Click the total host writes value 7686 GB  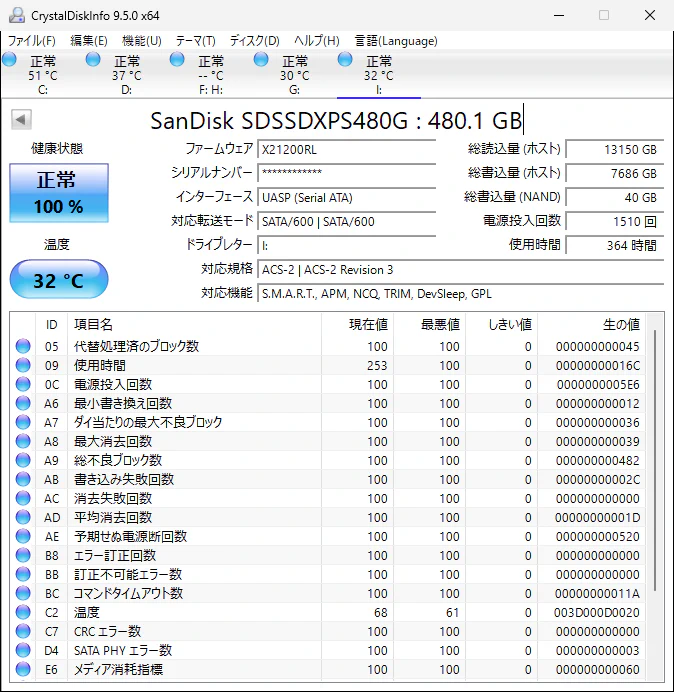coord(614,173)
